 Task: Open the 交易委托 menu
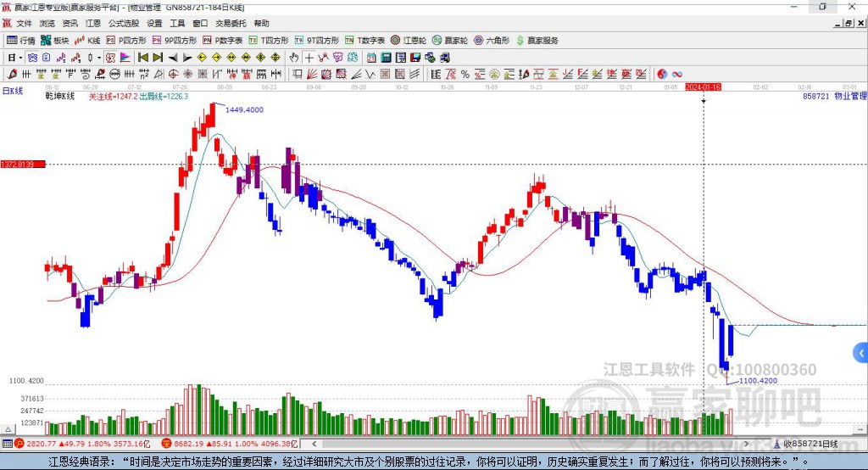click(231, 23)
